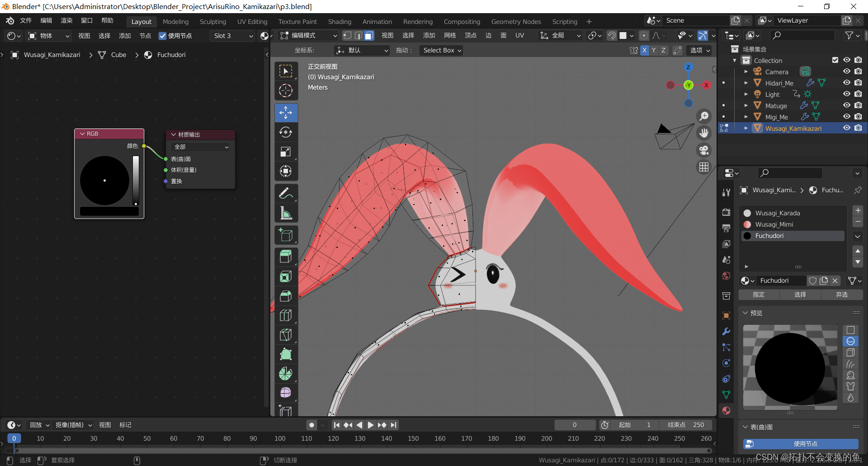Select the Scale tool icon
The width and height of the screenshot is (868, 466).
pyautogui.click(x=286, y=152)
